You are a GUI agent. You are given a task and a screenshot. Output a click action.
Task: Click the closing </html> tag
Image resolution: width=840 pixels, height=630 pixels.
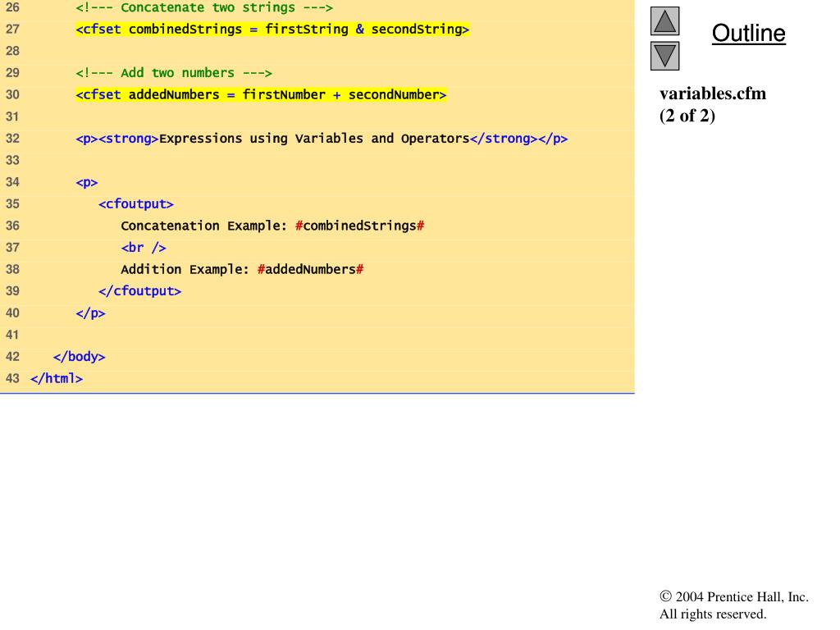[x=57, y=379]
